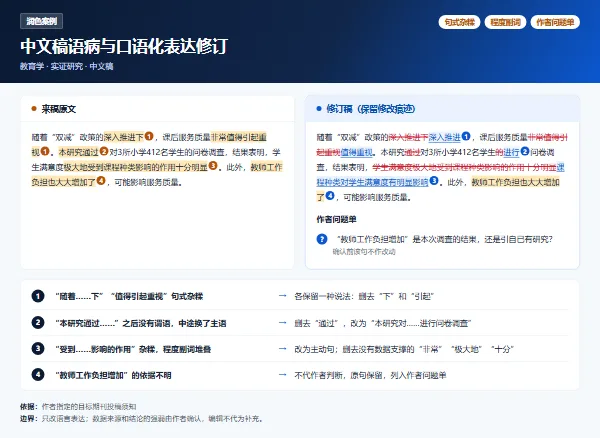Image resolution: width=600 pixels, height=438 pixels.
Task: Click footer line 边界：只改语言表达
Action: [x=142, y=418]
